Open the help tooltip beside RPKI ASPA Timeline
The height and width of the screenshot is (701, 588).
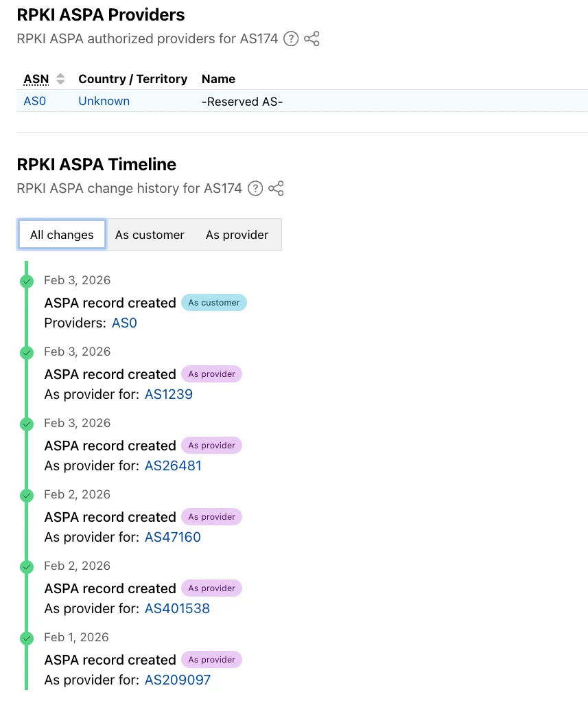[255, 188]
